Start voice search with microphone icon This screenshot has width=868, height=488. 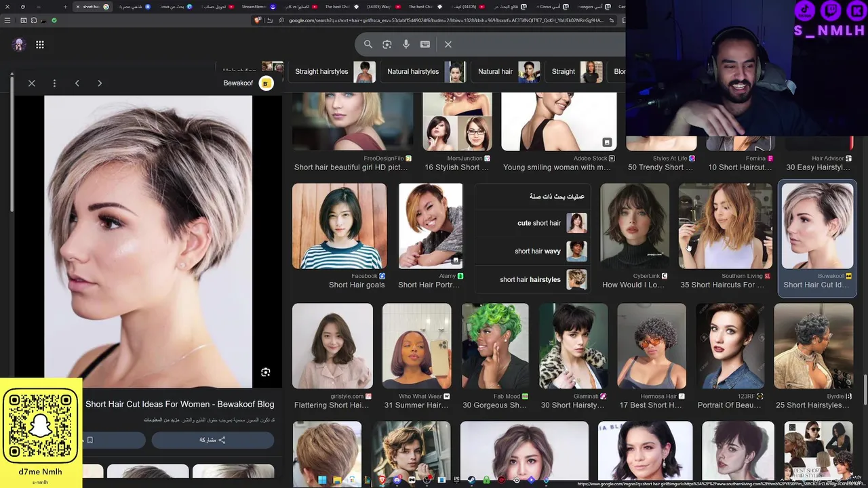[x=406, y=44]
